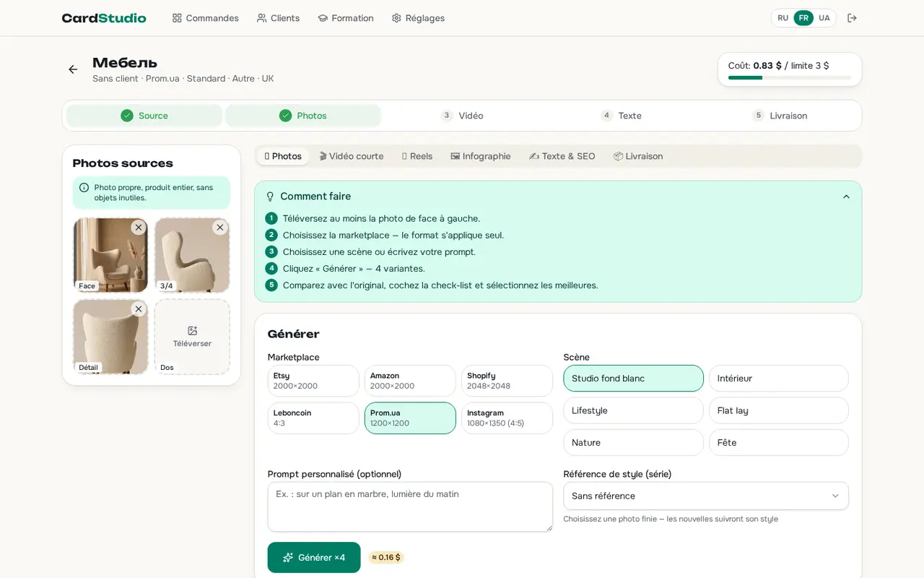Switch to the Vidéo courte tab

pyautogui.click(x=352, y=156)
